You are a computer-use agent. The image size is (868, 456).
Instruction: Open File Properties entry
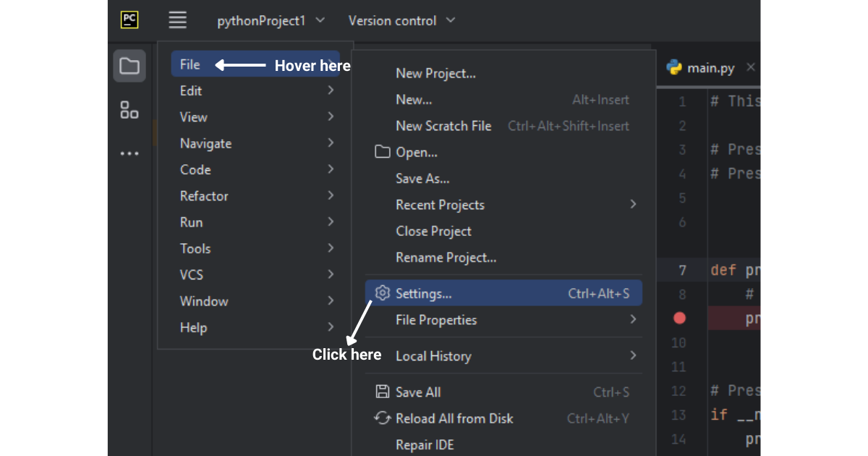click(x=503, y=319)
